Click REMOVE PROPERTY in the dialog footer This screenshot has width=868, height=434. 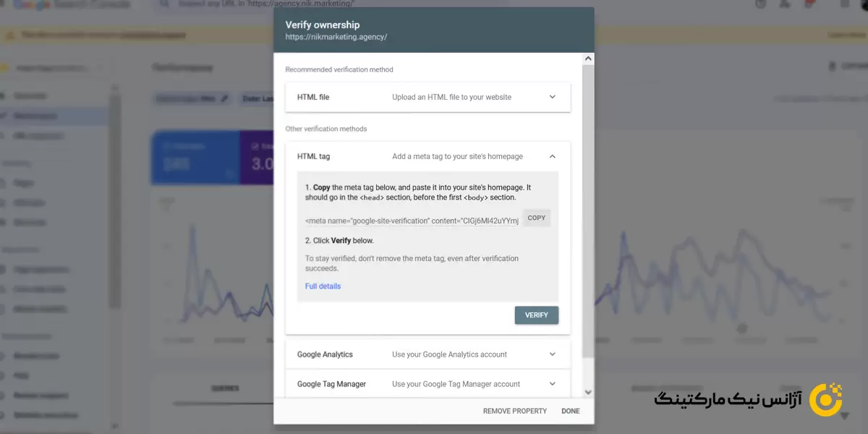point(514,411)
